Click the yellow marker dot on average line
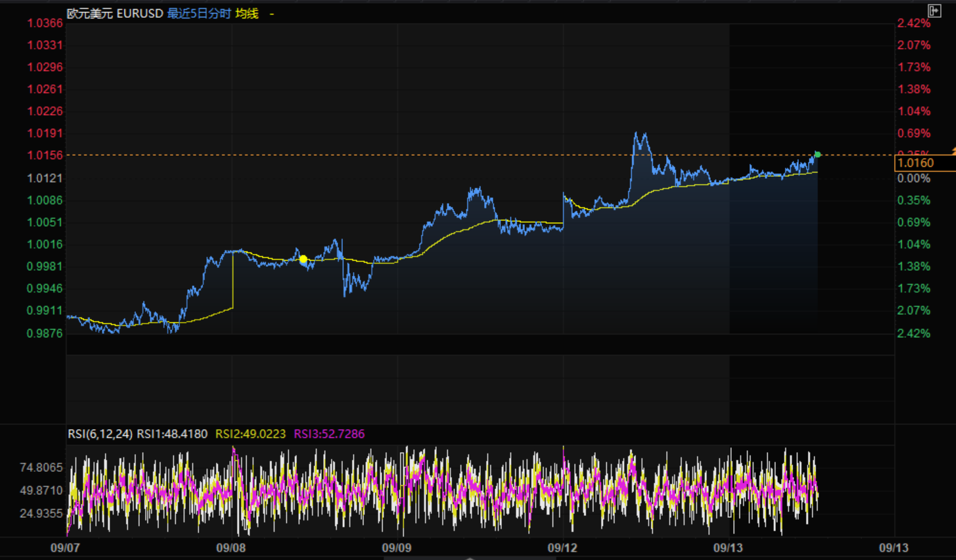The image size is (956, 560). pos(303,259)
